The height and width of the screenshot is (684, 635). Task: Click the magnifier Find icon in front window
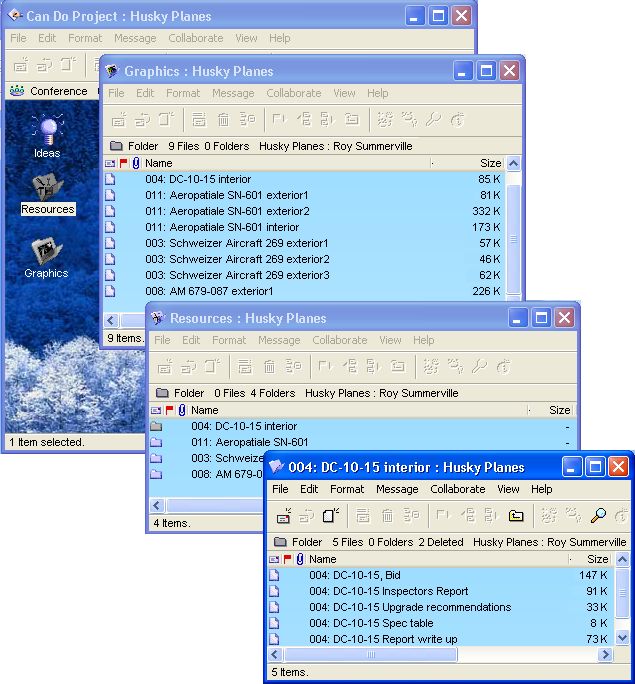tap(598, 516)
